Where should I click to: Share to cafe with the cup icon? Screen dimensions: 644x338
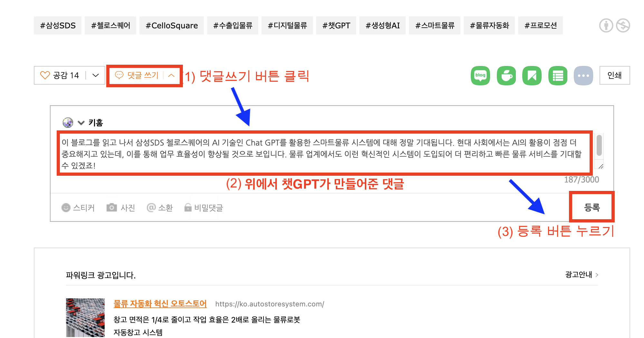pyautogui.click(x=506, y=76)
